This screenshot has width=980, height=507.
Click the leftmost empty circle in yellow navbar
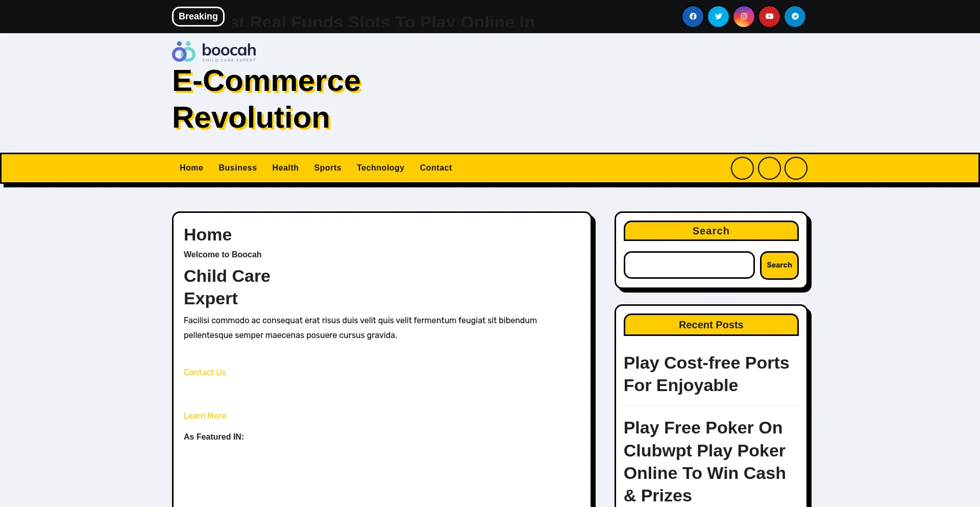[742, 168]
